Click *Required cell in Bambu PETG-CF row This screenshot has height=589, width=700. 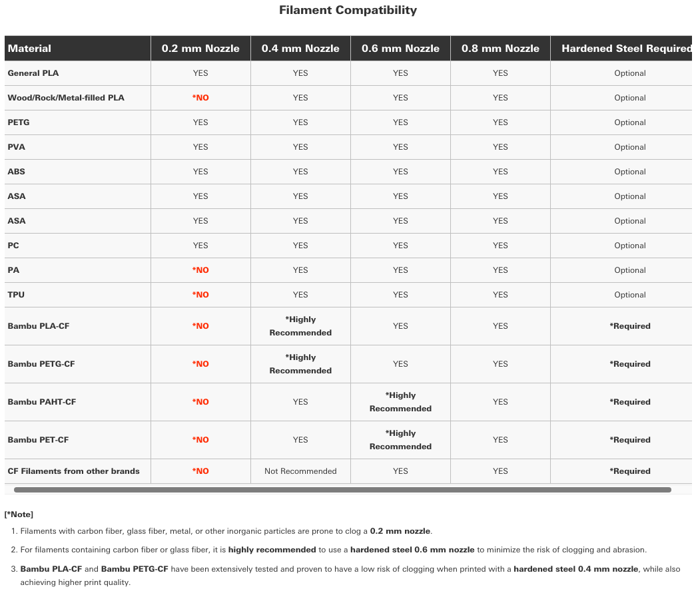point(630,363)
